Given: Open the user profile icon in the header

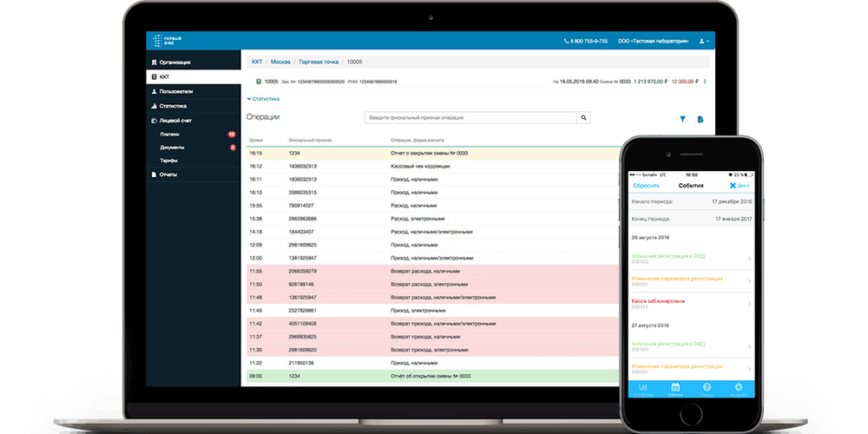Looking at the screenshot, I should point(704,41).
